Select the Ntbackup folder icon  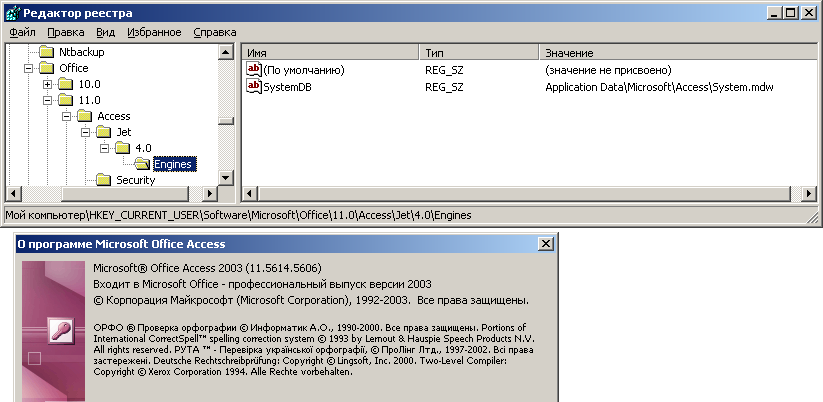pyautogui.click(x=47, y=52)
